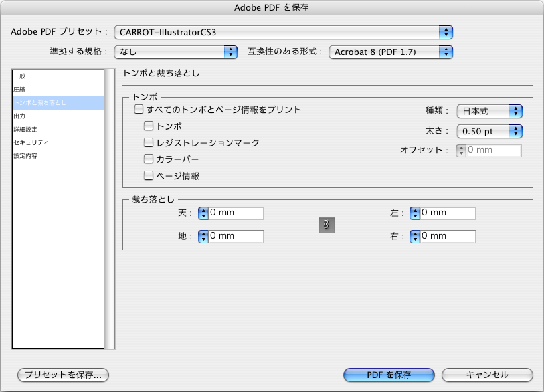This screenshot has width=544, height=392.
Task: Click the chain link icon between bleed fields
Action: (325, 225)
